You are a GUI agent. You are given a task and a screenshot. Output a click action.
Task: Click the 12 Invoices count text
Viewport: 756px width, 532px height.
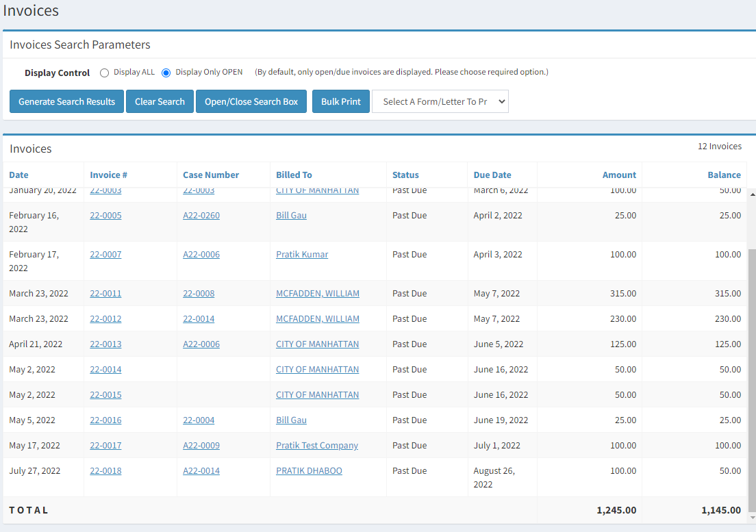click(x=719, y=147)
